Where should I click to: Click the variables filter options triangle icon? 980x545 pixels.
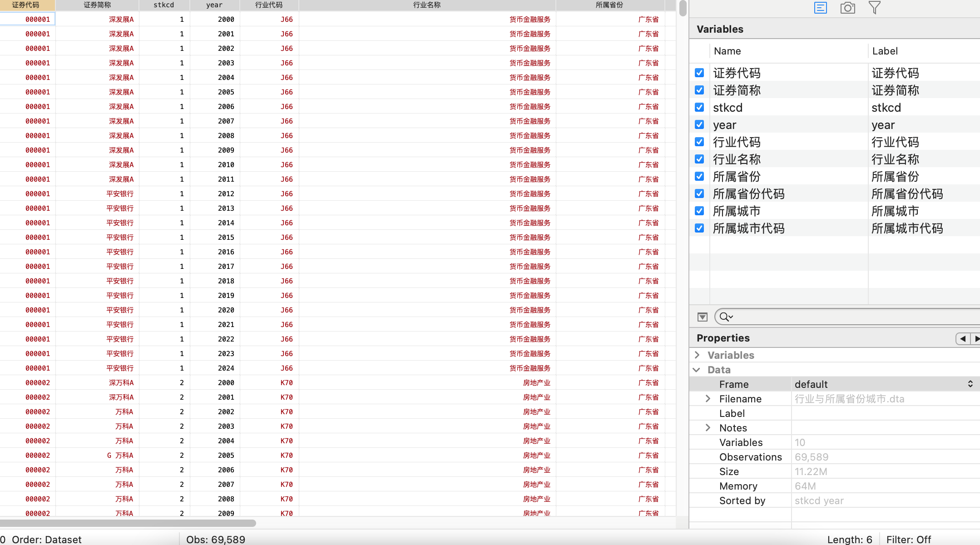(702, 317)
